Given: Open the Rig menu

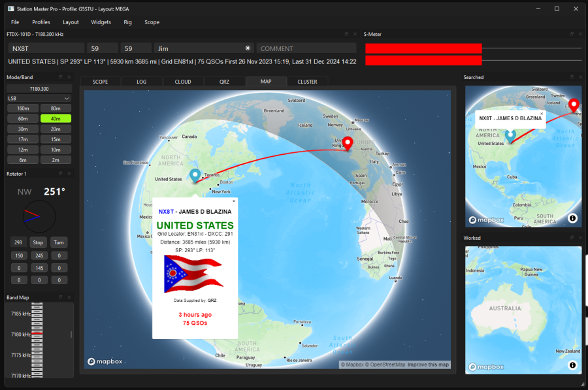Looking at the screenshot, I should point(127,22).
